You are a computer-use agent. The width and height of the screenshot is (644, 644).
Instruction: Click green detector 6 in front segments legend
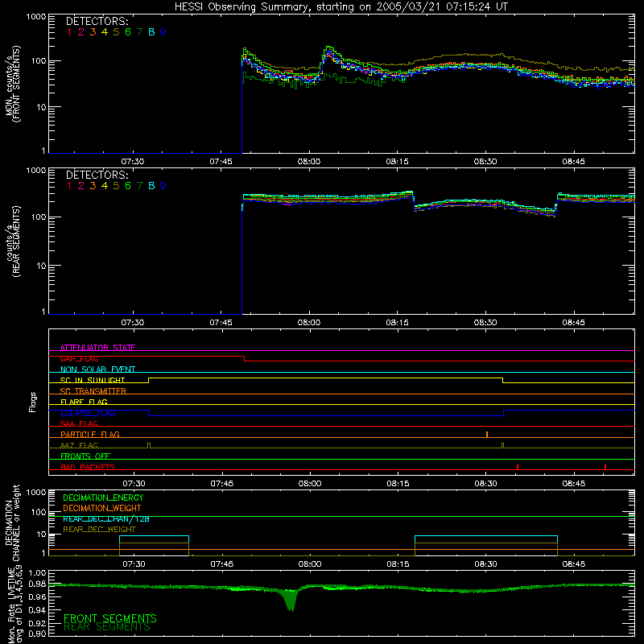click(x=128, y=32)
